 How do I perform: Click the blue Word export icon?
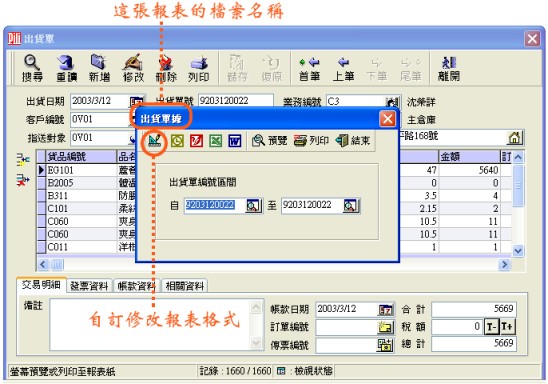[x=235, y=141]
